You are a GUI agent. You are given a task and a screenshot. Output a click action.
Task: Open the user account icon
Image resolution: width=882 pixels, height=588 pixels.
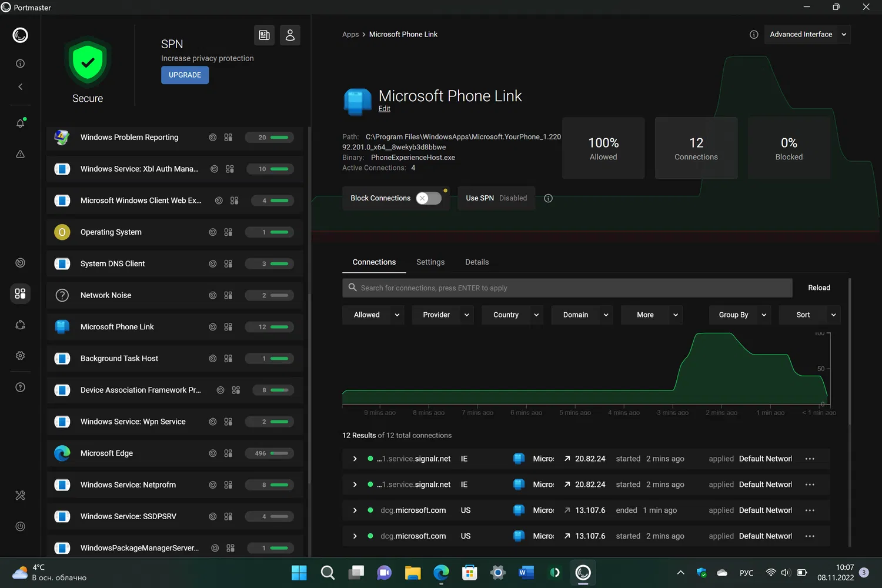click(290, 35)
